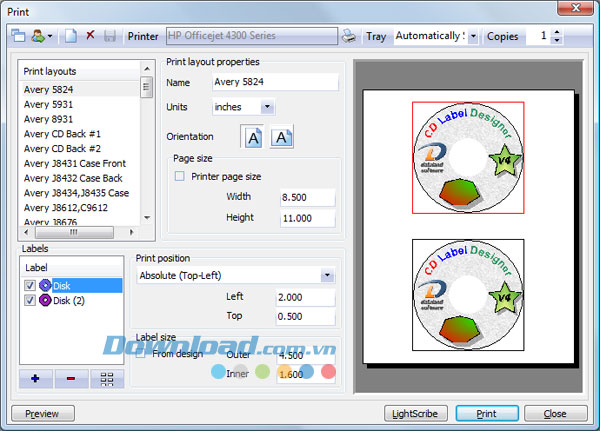Open the Tray dropdown arrow
Image resolution: width=600 pixels, height=431 pixels.
tap(473, 36)
